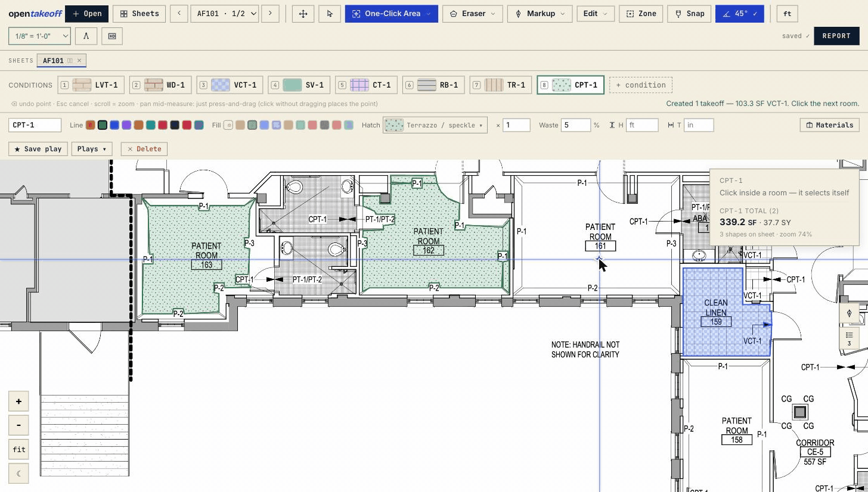This screenshot has height=492, width=868.
Task: Switch units with the ft button
Action: pos(787,14)
